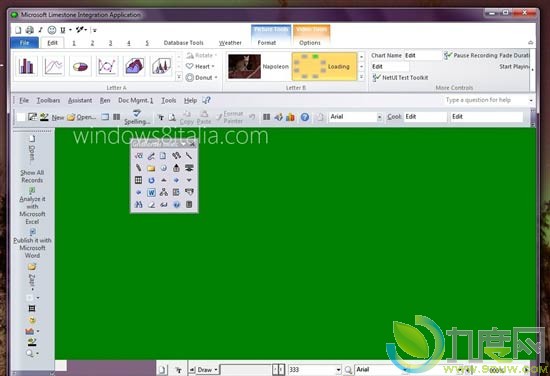Switch to the Weather tab

pos(230,43)
